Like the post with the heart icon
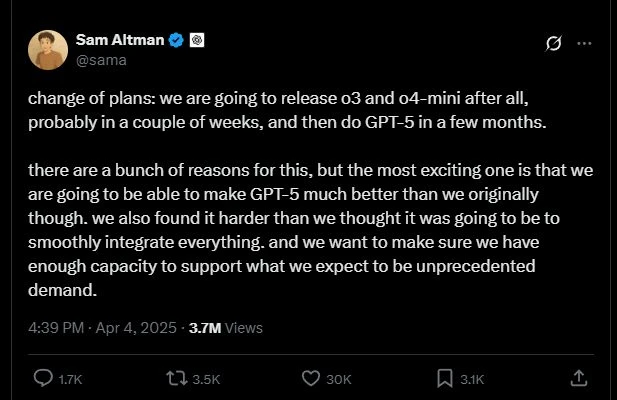 click(311, 378)
